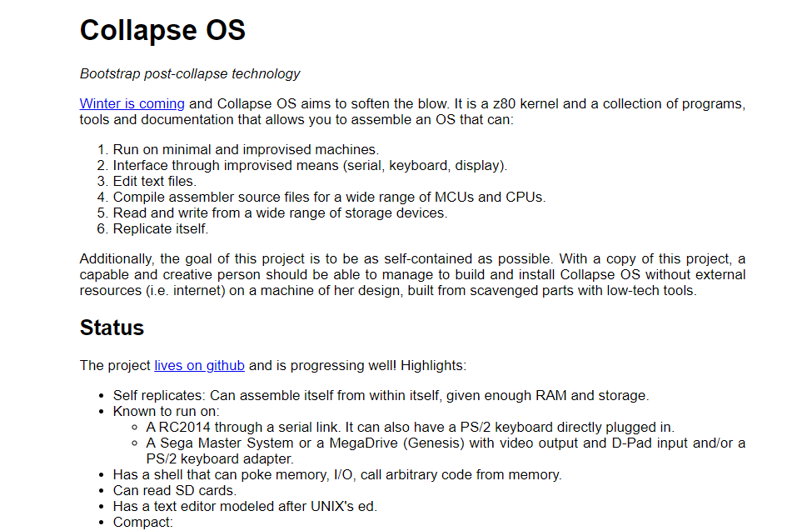This screenshot has width=812, height=531.
Task: Click list item "Edit text files."
Action: click(155, 182)
